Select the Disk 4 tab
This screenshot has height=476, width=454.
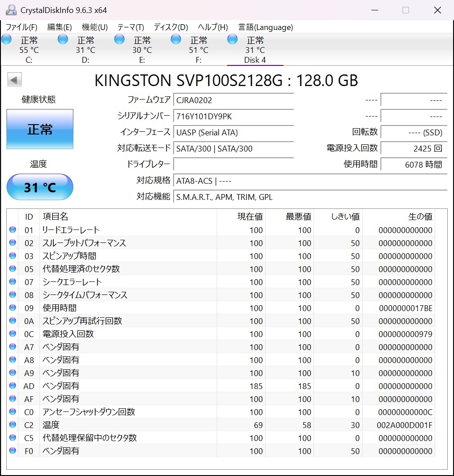point(255,49)
